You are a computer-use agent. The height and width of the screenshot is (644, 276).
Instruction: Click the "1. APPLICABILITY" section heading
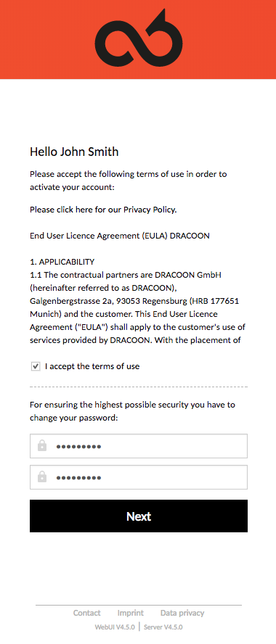(62, 262)
